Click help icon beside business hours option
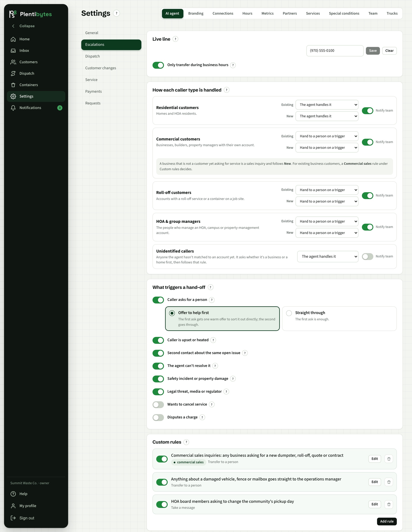Screen dimensions: 412x532 pos(233,65)
